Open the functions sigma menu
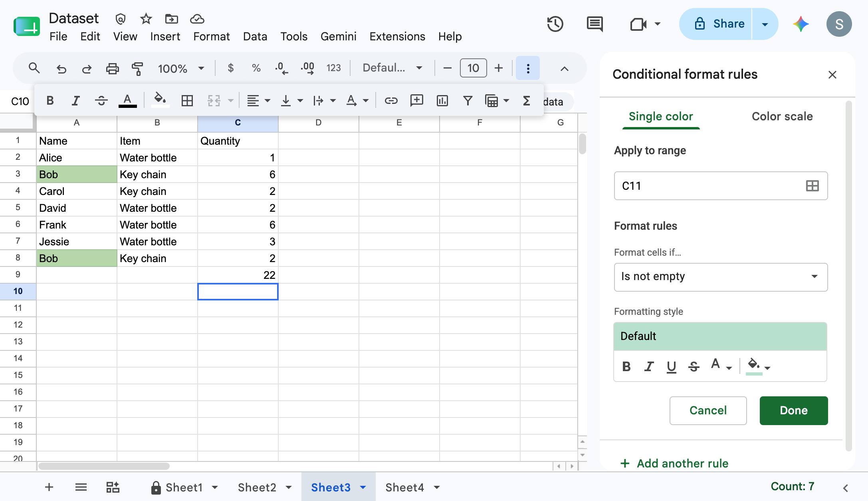868x501 pixels. click(x=527, y=101)
